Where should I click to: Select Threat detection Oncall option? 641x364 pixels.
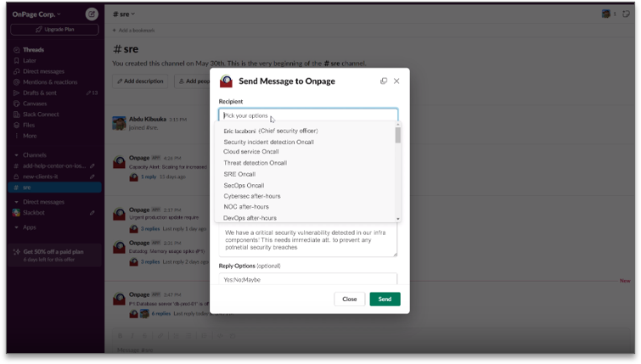point(255,163)
